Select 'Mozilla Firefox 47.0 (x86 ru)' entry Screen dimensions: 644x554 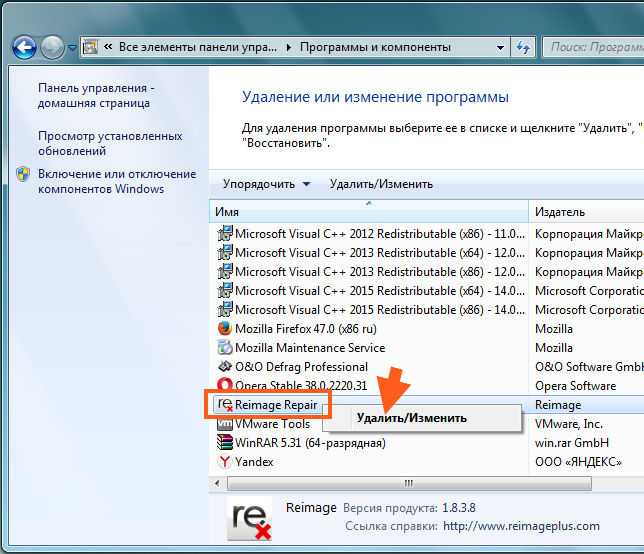[306, 329]
